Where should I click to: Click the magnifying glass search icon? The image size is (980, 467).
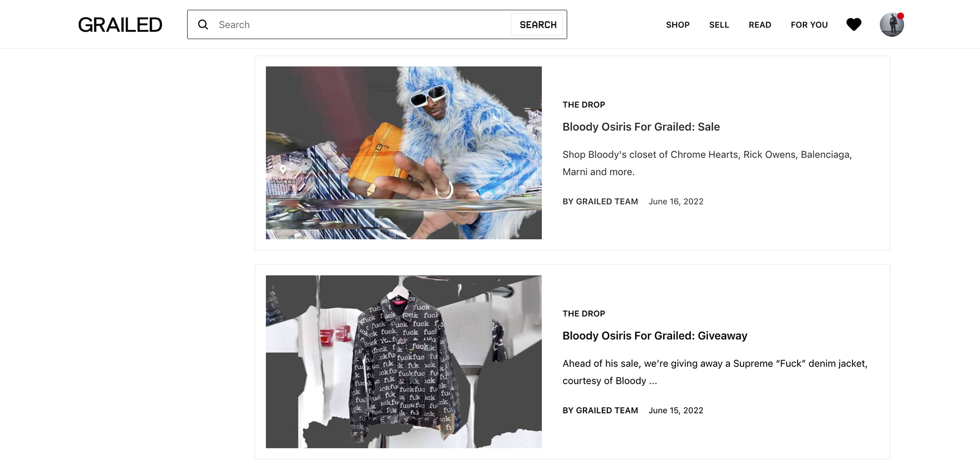[x=203, y=25]
